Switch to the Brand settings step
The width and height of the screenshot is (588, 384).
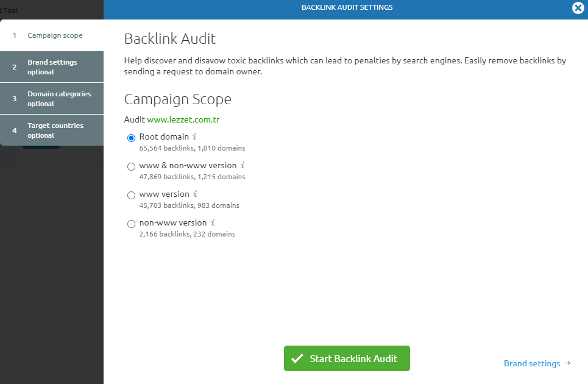(x=52, y=66)
